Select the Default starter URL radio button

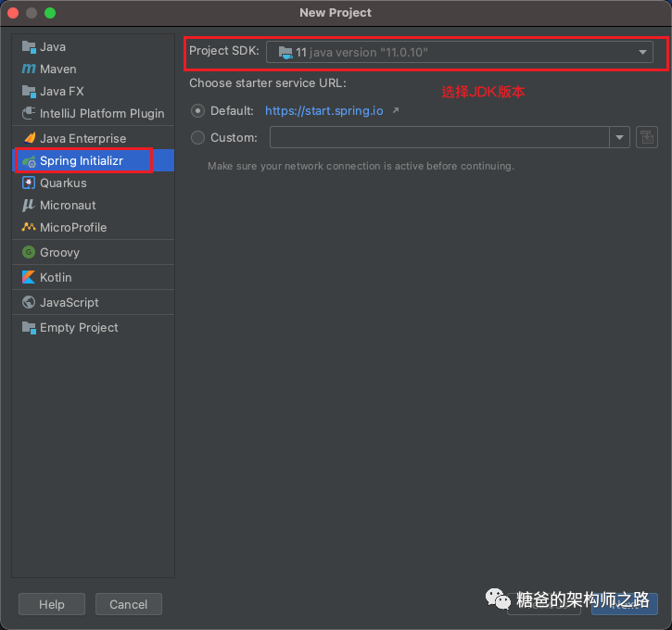click(x=197, y=111)
